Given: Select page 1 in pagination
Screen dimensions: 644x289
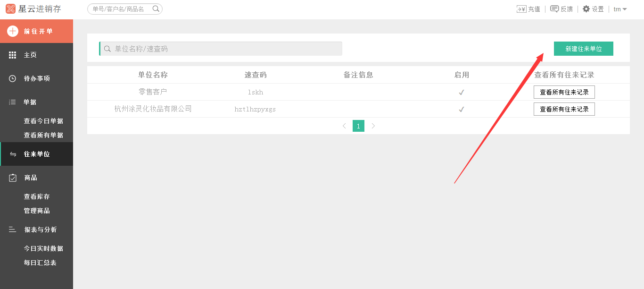Looking at the screenshot, I should [358, 126].
